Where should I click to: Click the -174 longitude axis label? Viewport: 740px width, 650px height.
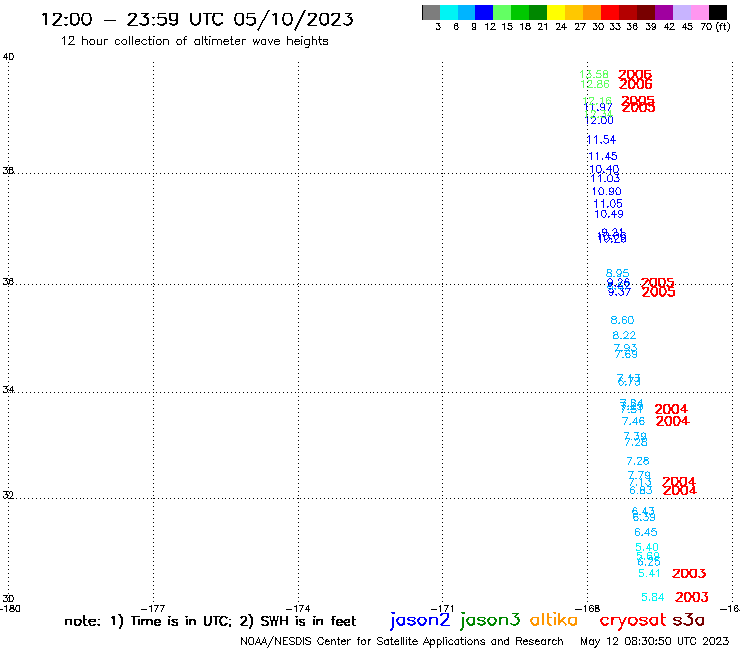[298, 609]
